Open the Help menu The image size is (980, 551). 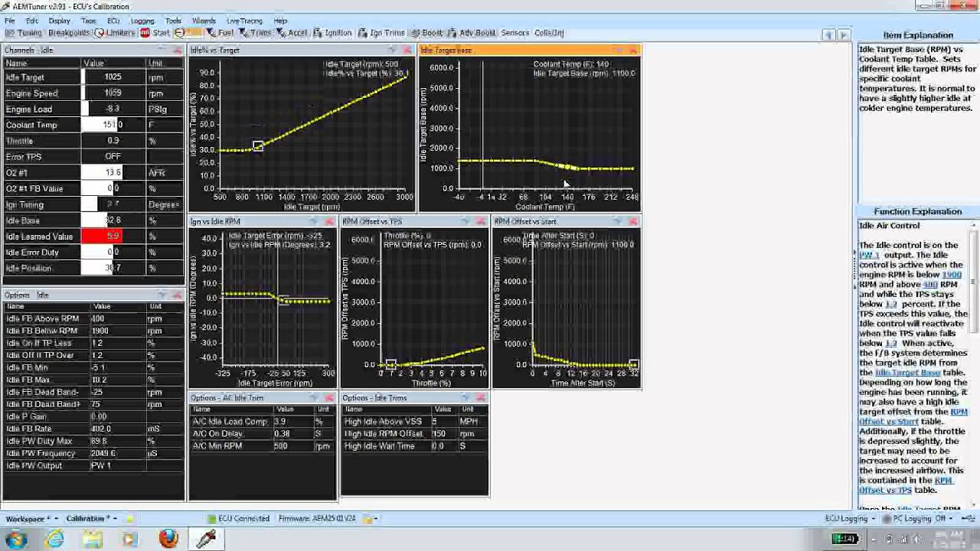coord(280,21)
